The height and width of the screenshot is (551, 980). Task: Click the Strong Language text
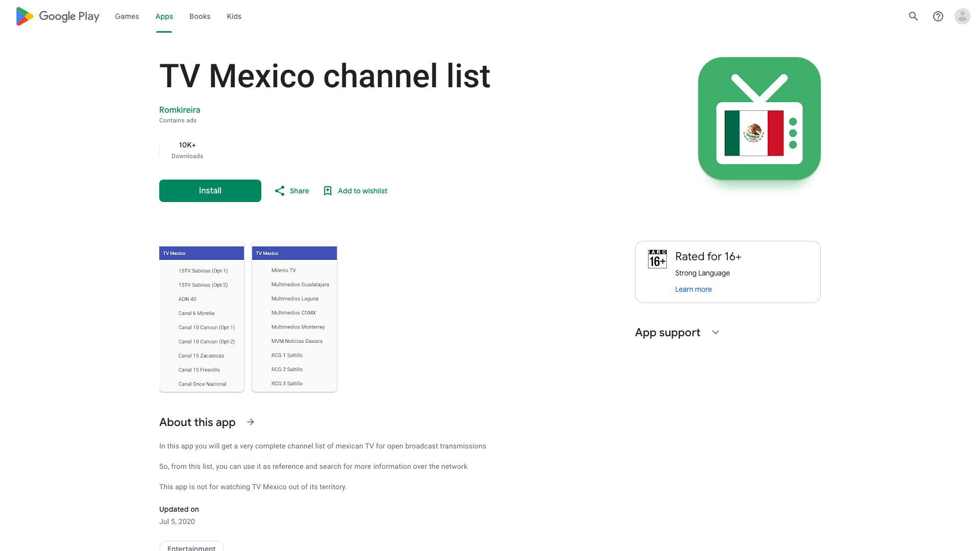pos(702,273)
